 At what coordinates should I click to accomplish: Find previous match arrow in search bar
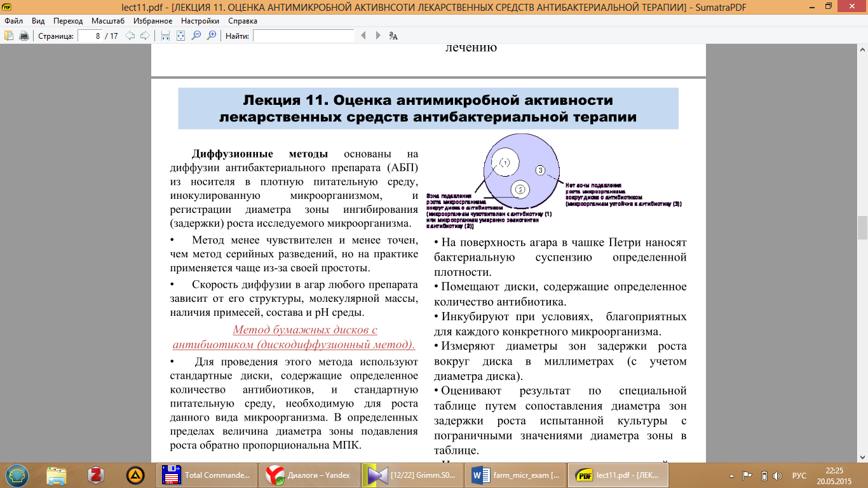(x=363, y=36)
